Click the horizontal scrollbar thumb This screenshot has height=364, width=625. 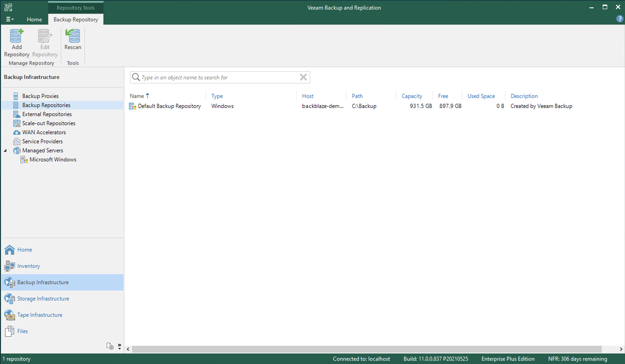point(367,349)
